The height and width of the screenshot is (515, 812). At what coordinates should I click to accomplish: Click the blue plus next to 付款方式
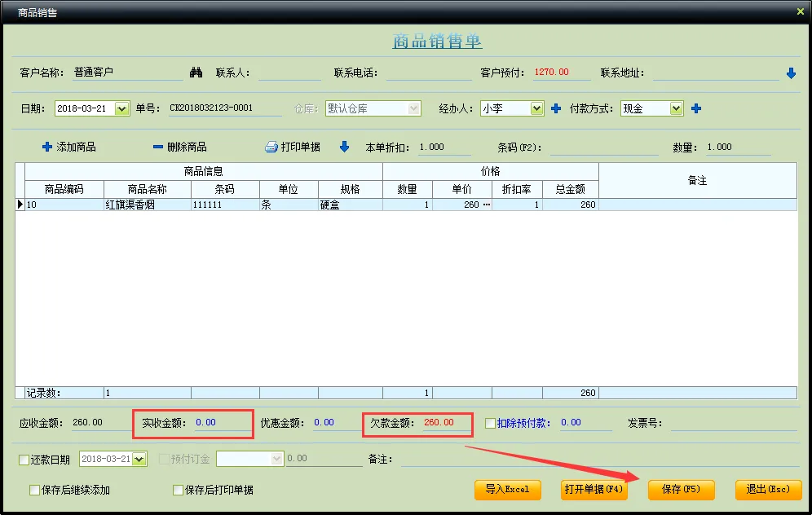[x=696, y=108]
